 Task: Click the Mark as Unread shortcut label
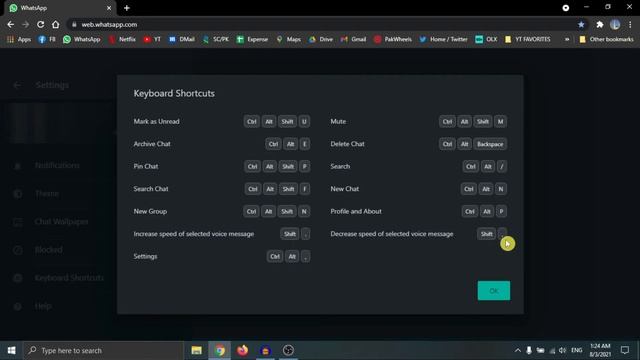coord(156,122)
